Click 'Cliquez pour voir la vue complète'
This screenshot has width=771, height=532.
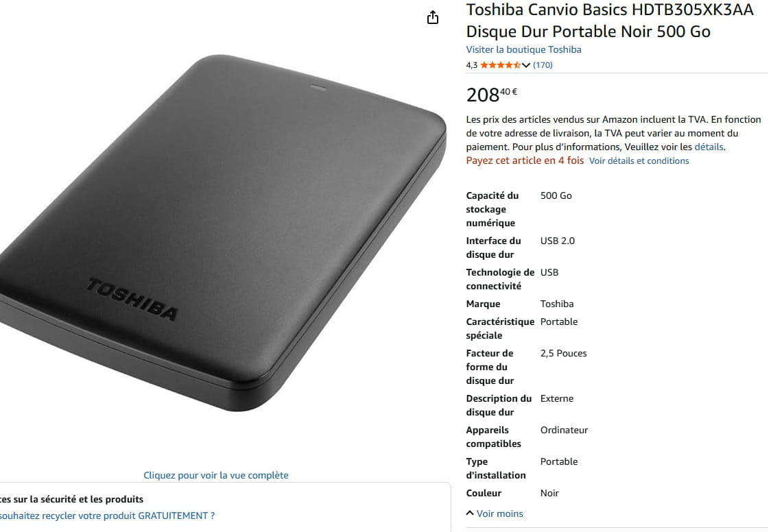[216, 475]
